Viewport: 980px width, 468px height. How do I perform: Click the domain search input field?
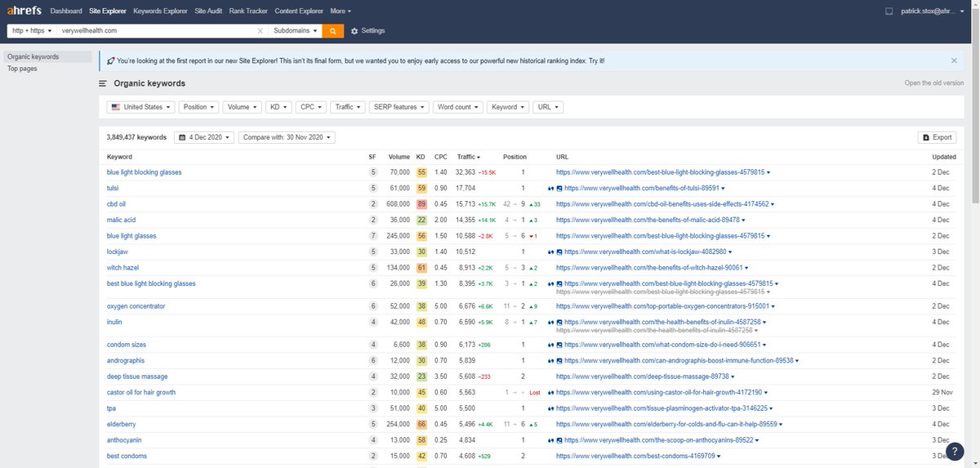(155, 30)
